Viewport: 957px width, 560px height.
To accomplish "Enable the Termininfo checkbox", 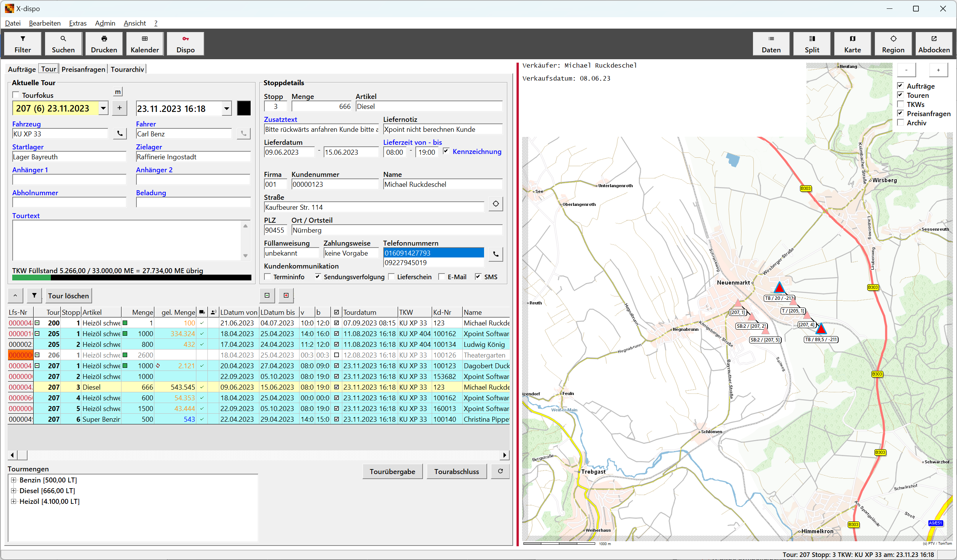I will pyautogui.click(x=267, y=277).
